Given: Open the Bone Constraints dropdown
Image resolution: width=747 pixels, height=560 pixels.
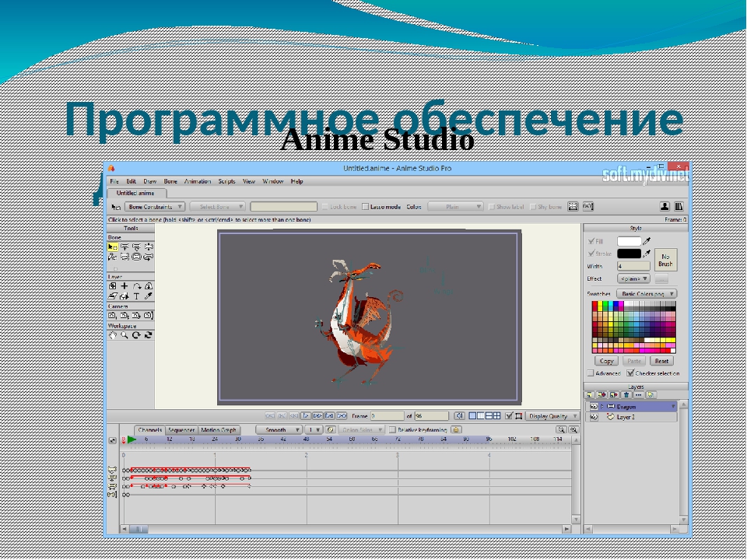Looking at the screenshot, I should pyautogui.click(x=154, y=207).
